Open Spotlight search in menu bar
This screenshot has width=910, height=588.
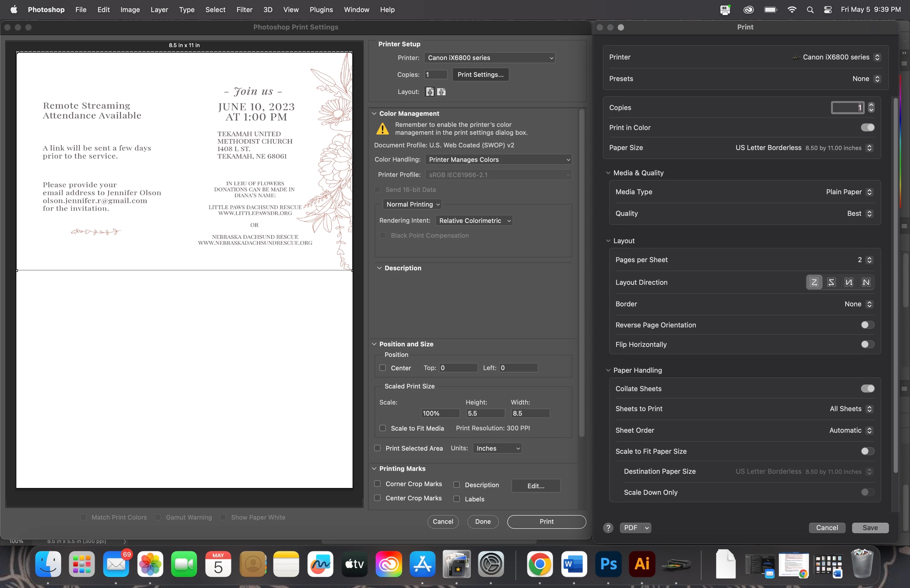tap(810, 9)
